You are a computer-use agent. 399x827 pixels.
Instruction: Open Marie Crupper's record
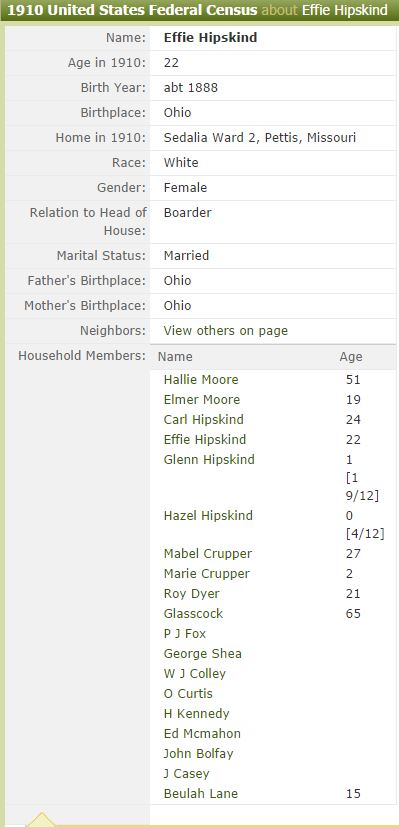tap(207, 574)
